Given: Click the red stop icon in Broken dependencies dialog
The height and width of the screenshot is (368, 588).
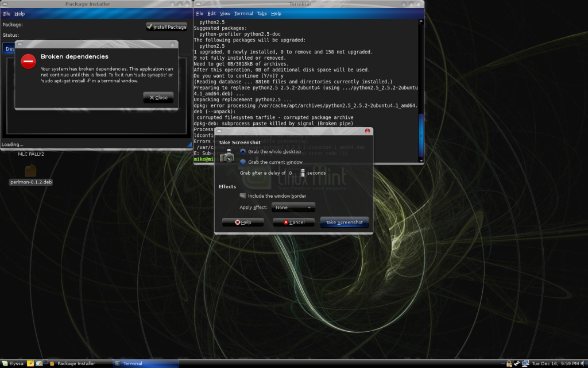Looking at the screenshot, I should [28, 61].
